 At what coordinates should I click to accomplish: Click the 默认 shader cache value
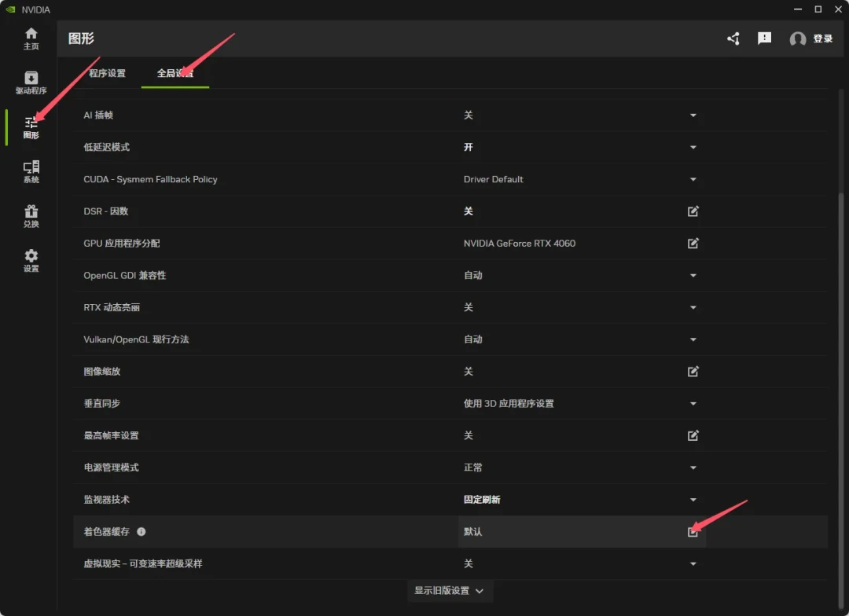click(x=472, y=532)
